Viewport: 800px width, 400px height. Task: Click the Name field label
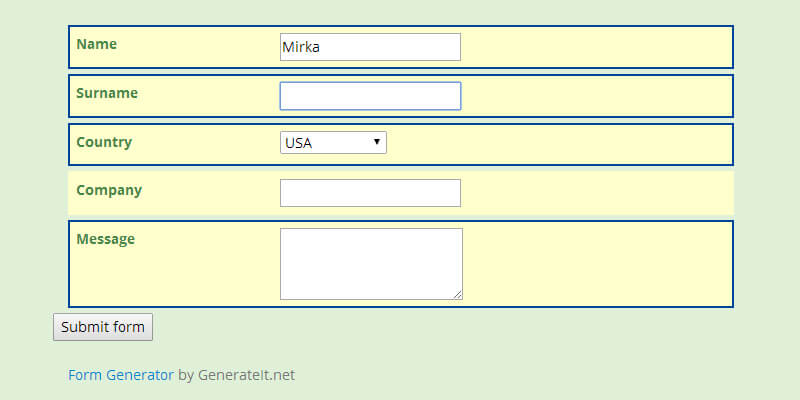[96, 44]
